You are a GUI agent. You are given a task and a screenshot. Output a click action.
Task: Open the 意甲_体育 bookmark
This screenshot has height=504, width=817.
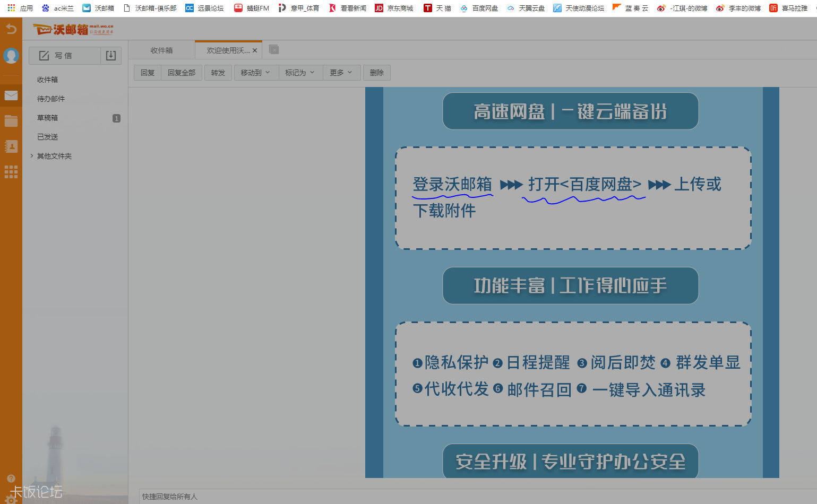point(299,8)
